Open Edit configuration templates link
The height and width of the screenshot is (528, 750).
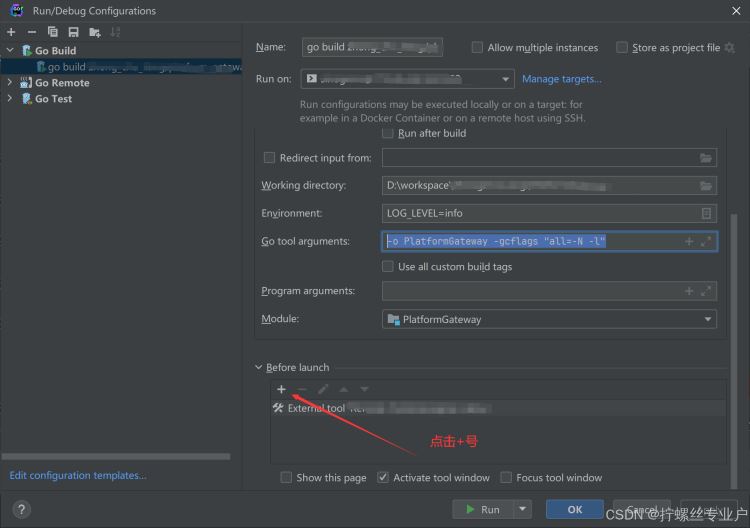click(78, 475)
